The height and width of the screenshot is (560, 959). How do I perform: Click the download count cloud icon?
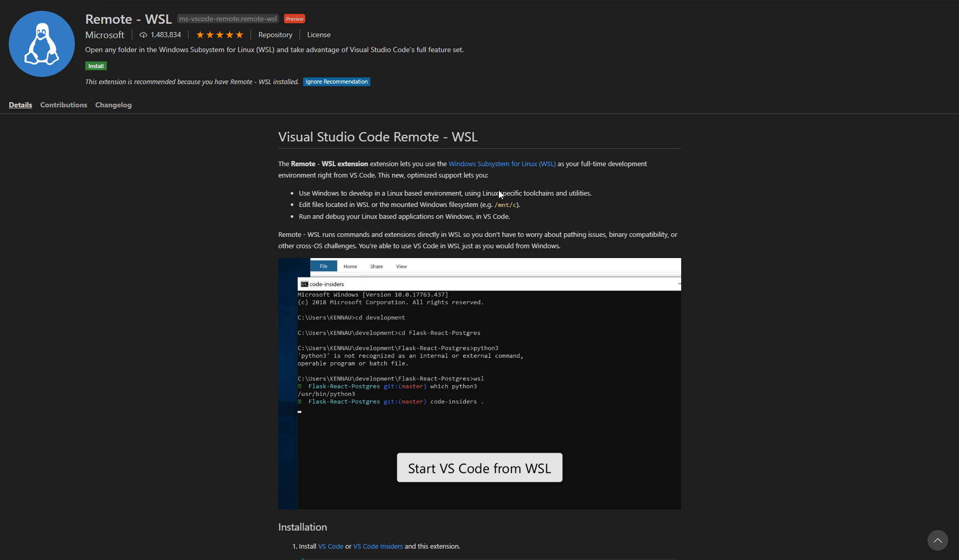144,35
